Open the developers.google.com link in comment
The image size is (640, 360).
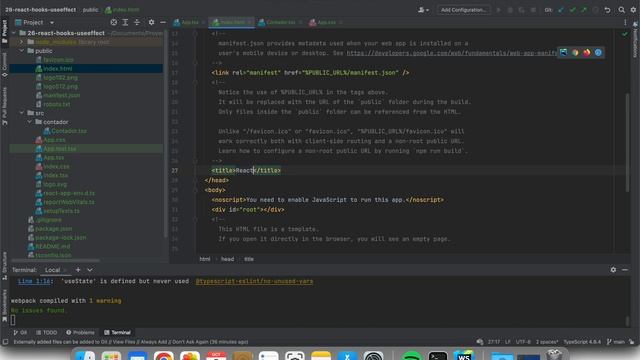point(451,53)
